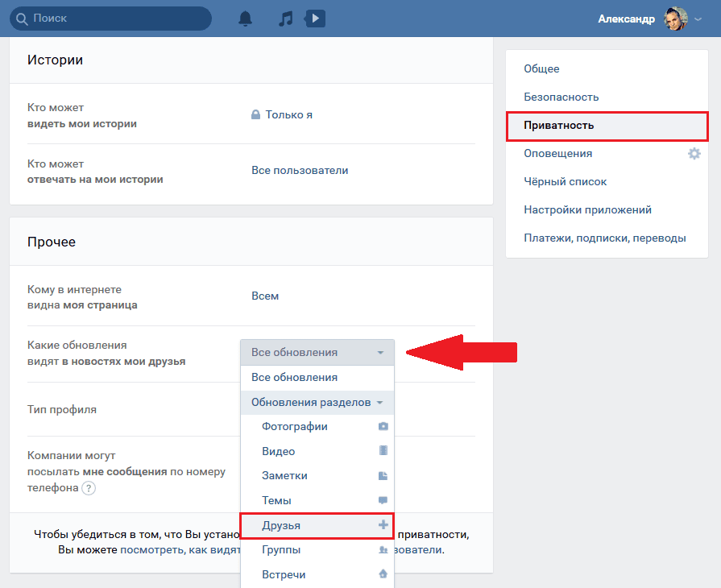Select Друзья in the updates list
Image resolution: width=721 pixels, height=588 pixels.
[x=317, y=525]
